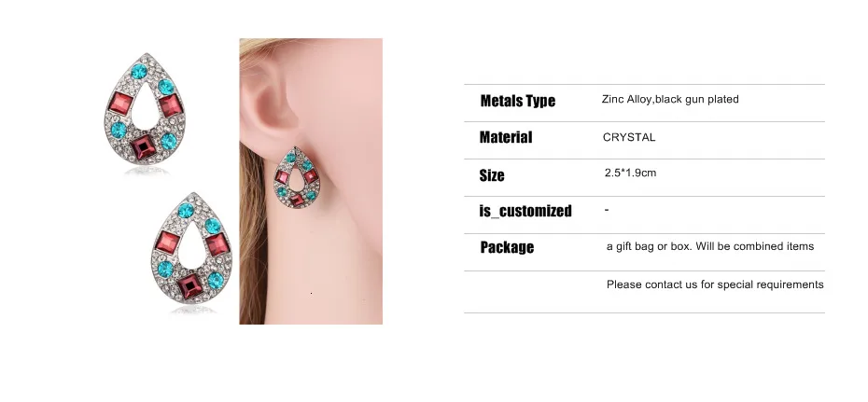Select the Metals Type label
This screenshot has height=402, width=868.
coord(518,101)
